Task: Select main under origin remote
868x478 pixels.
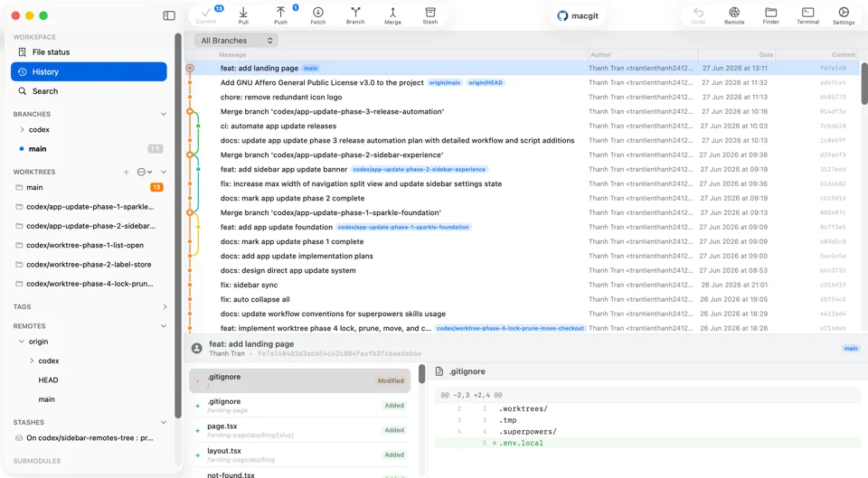Action: pos(46,399)
